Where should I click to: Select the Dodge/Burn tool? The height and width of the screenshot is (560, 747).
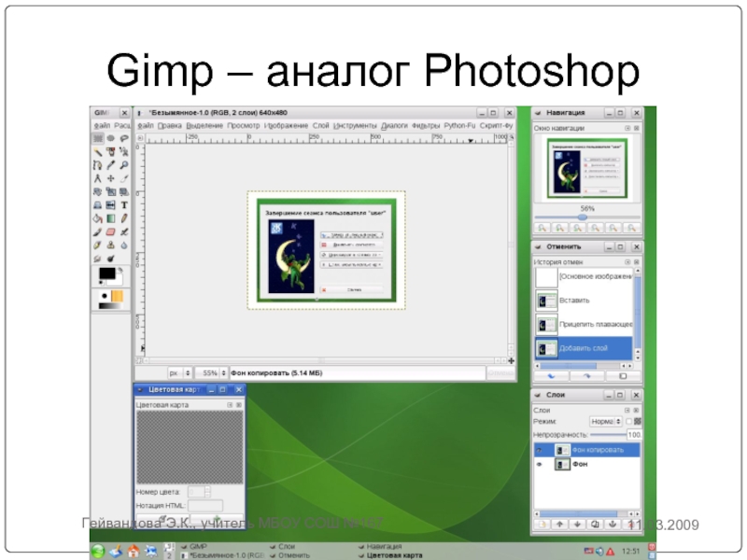tap(110, 259)
